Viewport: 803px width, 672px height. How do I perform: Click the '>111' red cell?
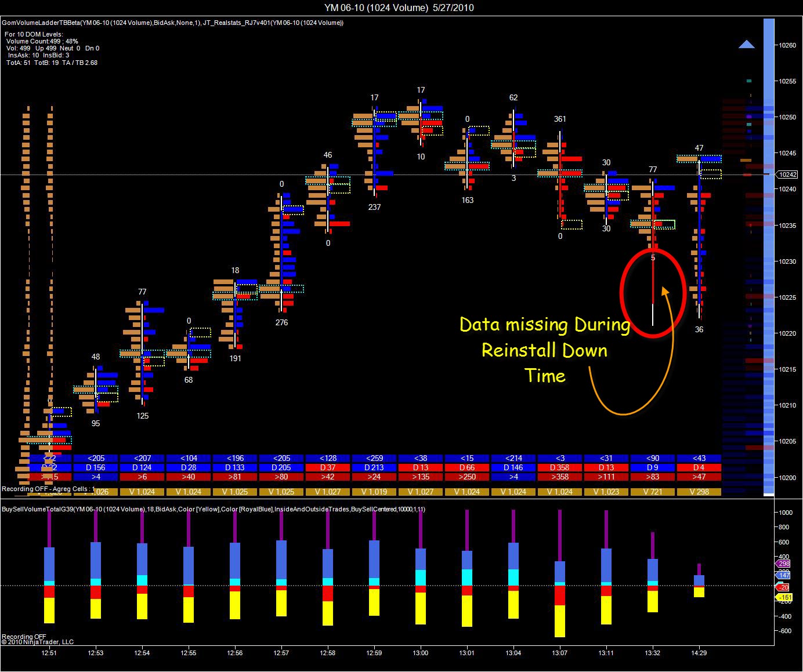pos(606,477)
